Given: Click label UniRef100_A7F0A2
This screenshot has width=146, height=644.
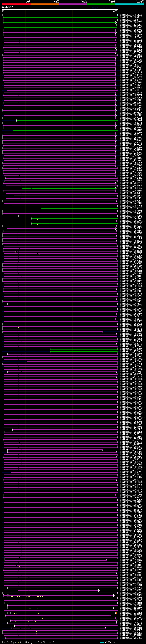Looking at the screenshot, I should 131,53.
